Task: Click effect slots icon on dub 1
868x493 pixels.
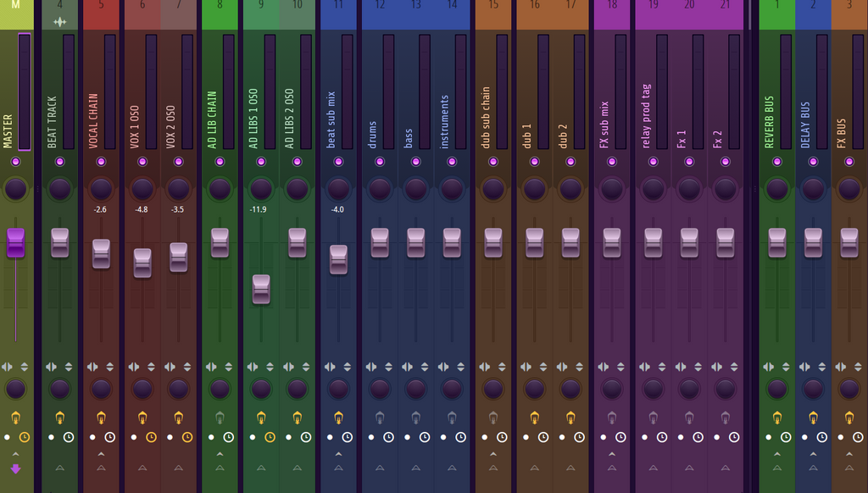Action: click(x=534, y=418)
